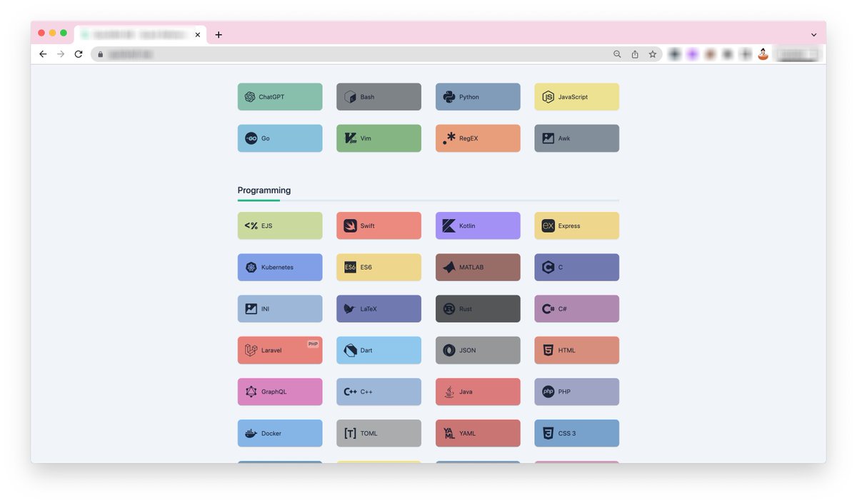Image resolution: width=857 pixels, height=504 pixels.
Task: Click the RegEX asterisk icon
Action: [x=449, y=138]
